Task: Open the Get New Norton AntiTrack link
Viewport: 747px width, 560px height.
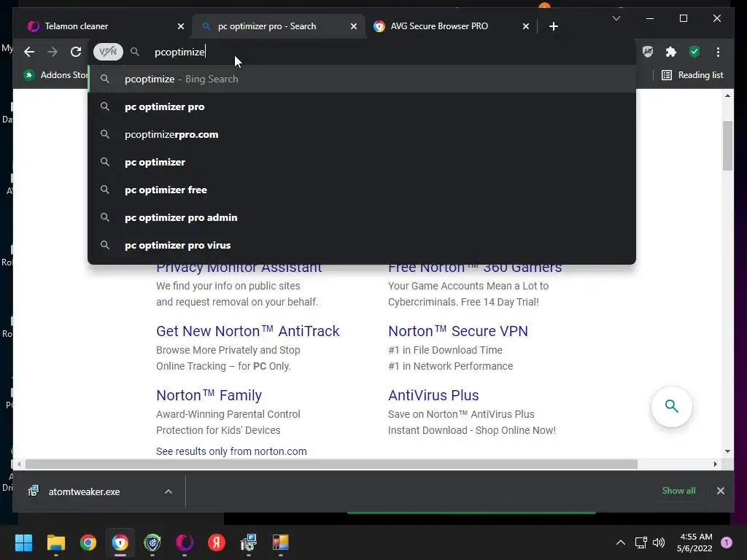Action: click(x=248, y=331)
